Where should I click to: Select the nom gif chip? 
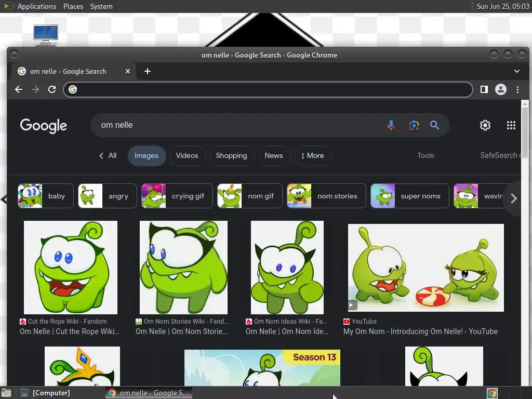[x=249, y=196]
